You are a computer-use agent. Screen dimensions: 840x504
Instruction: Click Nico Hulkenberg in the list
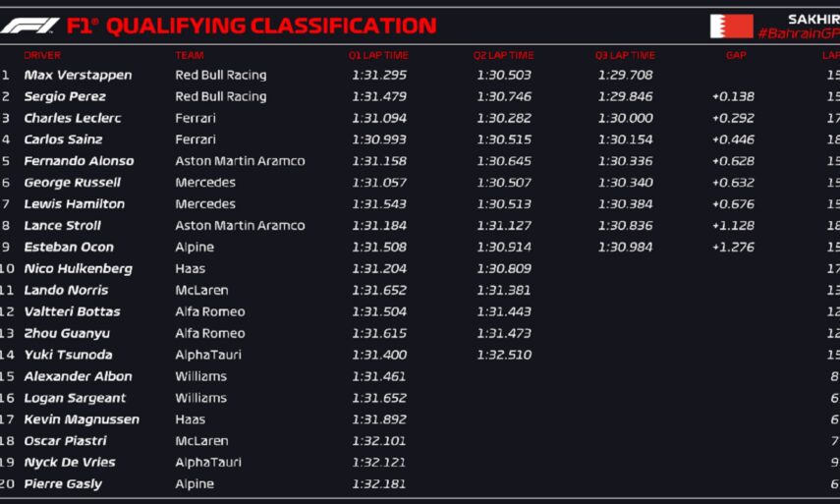[78, 268]
